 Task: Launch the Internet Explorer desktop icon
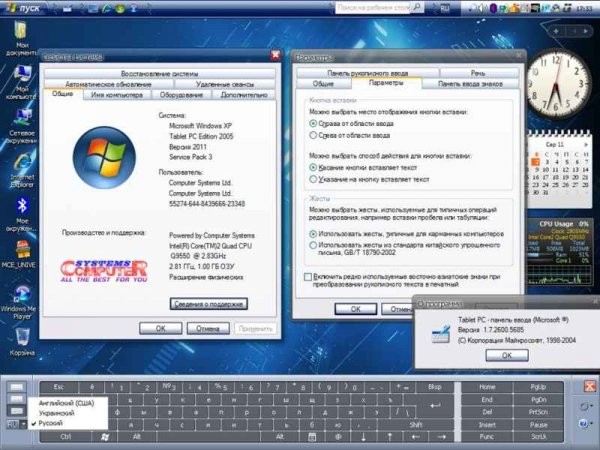[22, 171]
